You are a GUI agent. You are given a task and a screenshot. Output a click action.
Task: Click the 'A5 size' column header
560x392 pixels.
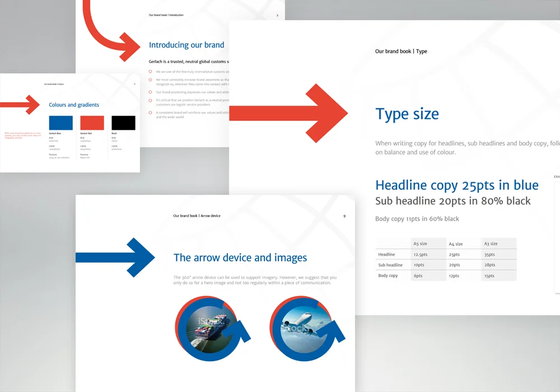point(421,244)
